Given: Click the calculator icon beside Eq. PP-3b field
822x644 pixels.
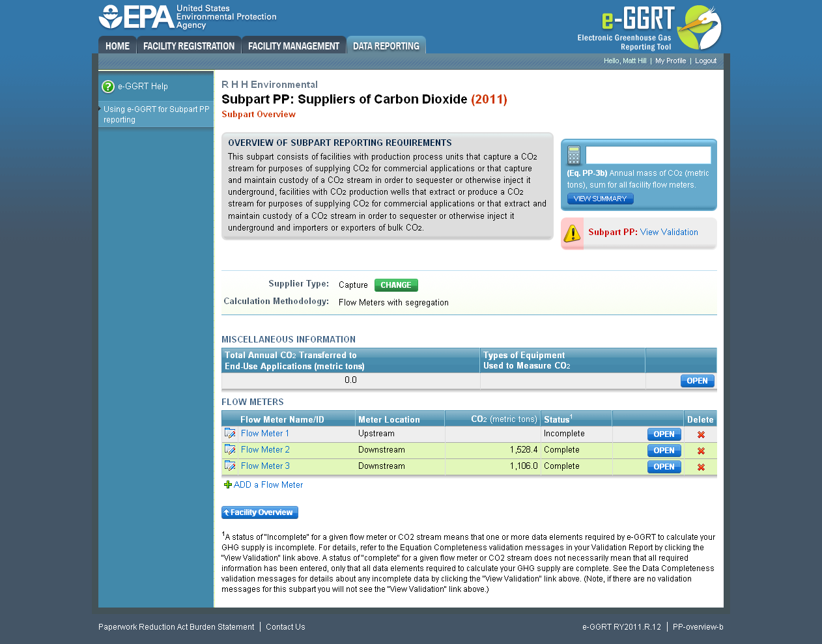Looking at the screenshot, I should click(574, 156).
